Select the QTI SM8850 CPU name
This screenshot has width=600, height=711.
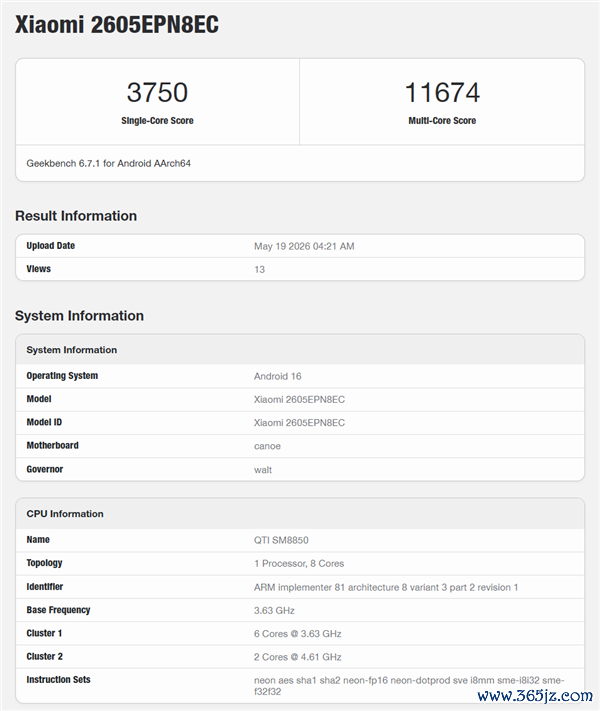tap(281, 540)
